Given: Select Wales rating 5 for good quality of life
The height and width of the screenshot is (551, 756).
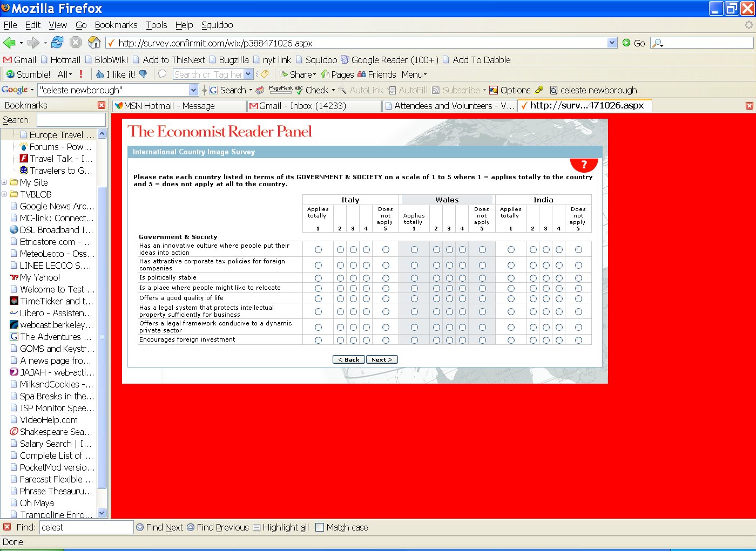Looking at the screenshot, I should 482,298.
